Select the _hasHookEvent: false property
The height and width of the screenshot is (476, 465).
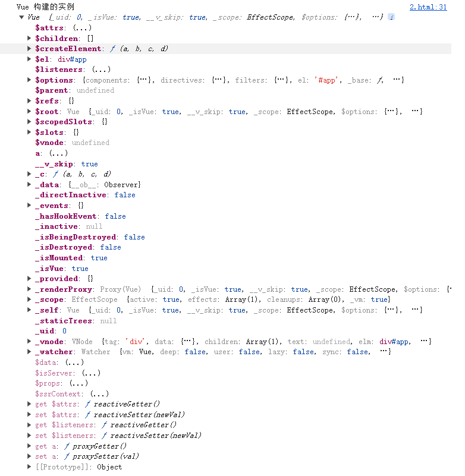click(x=80, y=216)
